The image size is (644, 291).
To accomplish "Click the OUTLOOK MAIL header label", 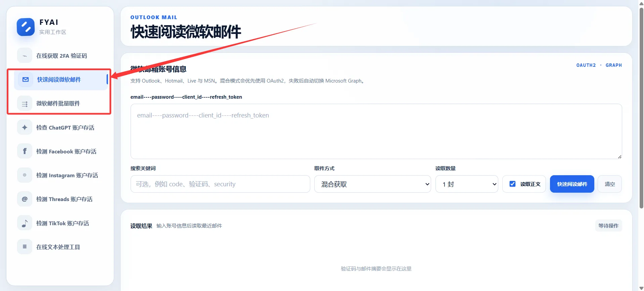I will click(x=154, y=17).
